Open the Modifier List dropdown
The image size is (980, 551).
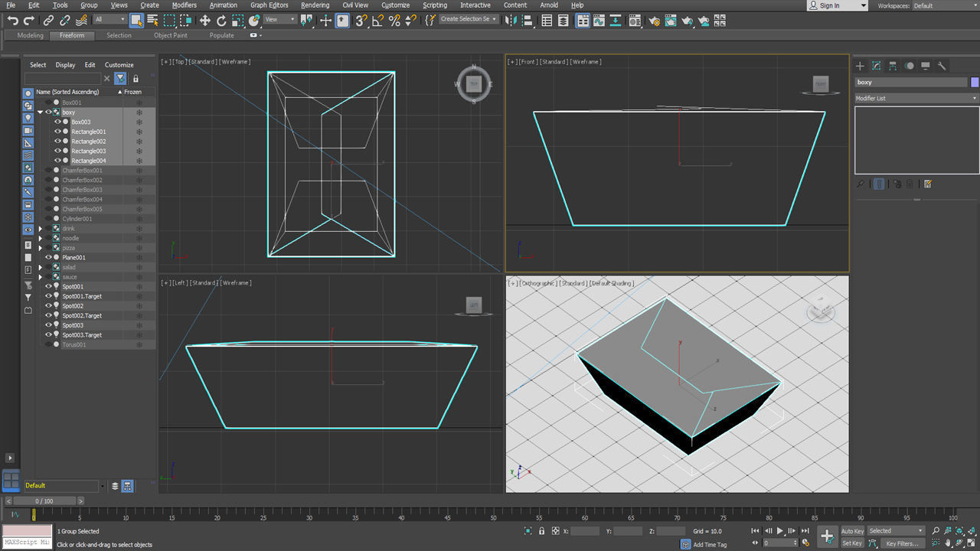pos(916,98)
